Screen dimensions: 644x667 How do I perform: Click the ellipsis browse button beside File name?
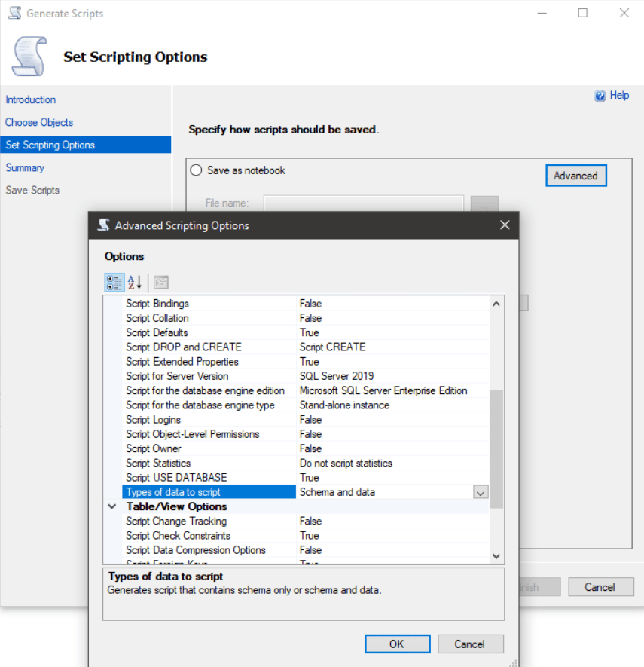484,203
